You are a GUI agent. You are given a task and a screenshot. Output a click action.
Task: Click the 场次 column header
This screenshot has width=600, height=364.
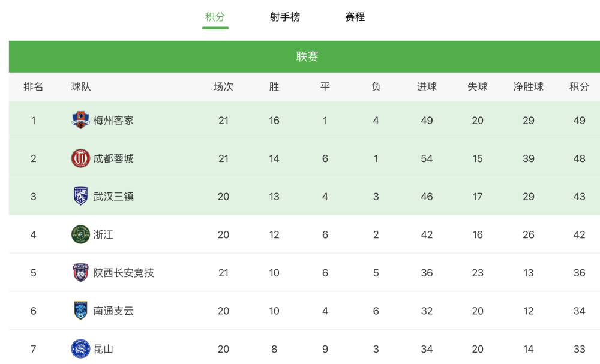point(223,87)
